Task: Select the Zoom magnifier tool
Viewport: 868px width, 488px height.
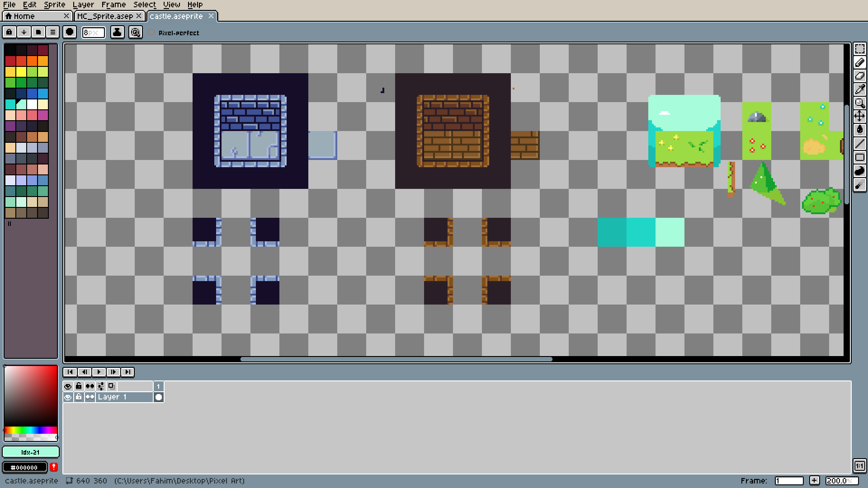Action: 859,103
